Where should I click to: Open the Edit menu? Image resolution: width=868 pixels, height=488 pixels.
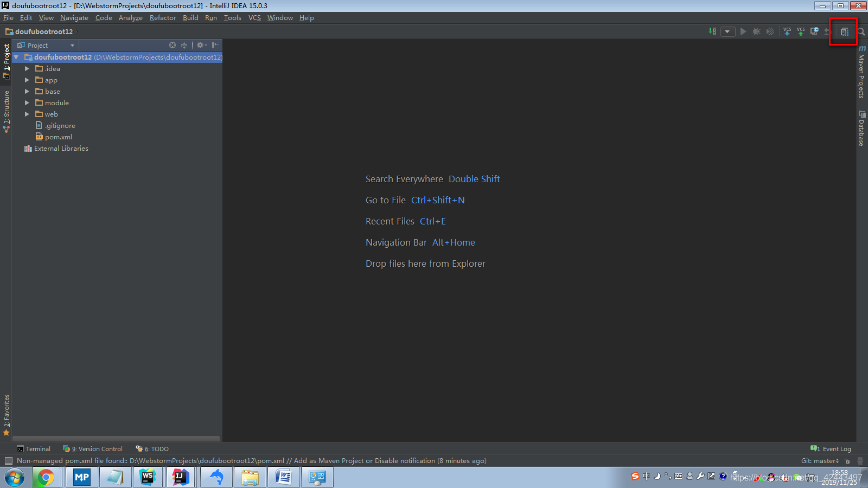tap(26, 18)
